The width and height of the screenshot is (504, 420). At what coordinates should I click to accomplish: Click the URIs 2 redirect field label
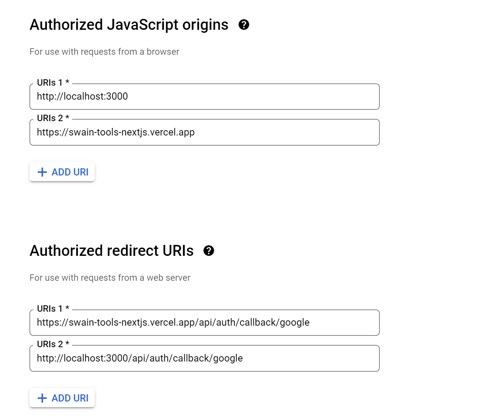[52, 344]
